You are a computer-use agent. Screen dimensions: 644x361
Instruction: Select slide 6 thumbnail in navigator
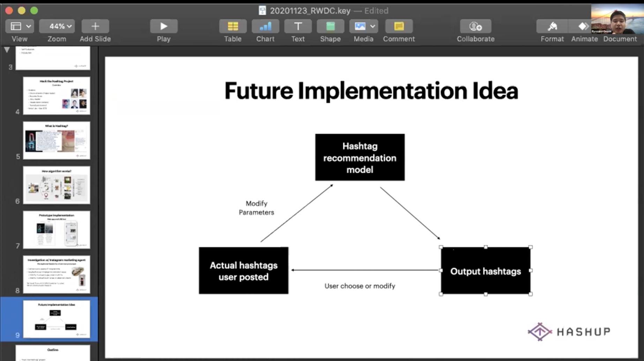[56, 185]
